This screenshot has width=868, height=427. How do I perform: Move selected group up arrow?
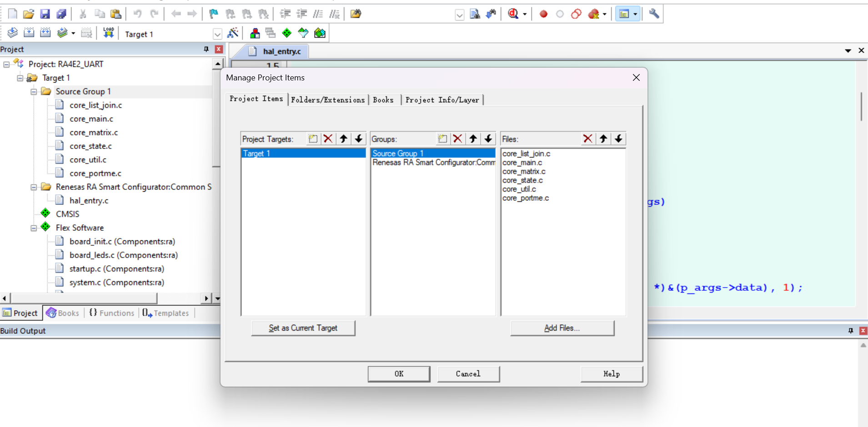click(473, 139)
